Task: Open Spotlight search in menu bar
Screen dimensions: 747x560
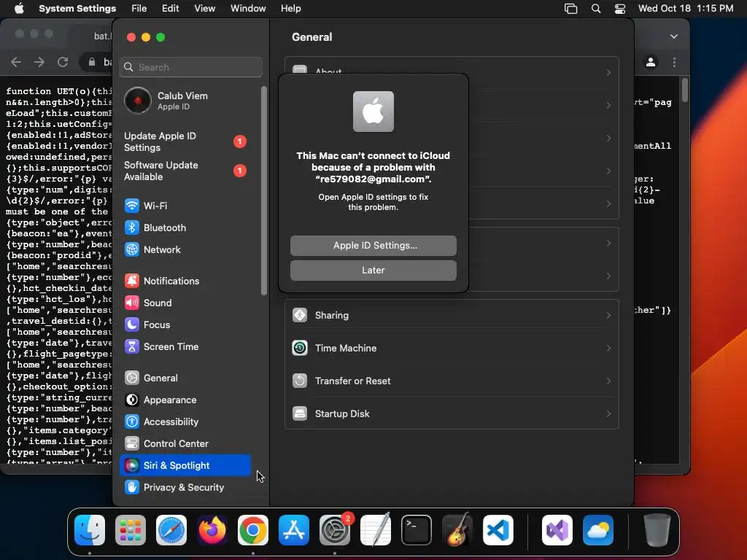Action: 596,9
